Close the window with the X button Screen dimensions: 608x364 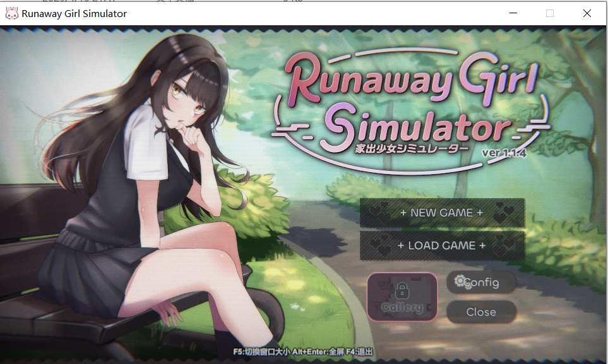pyautogui.click(x=587, y=13)
